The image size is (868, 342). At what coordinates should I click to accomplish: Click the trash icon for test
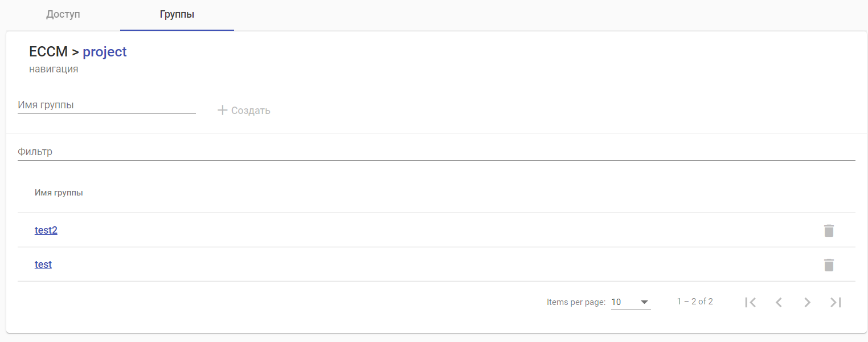coord(829,265)
